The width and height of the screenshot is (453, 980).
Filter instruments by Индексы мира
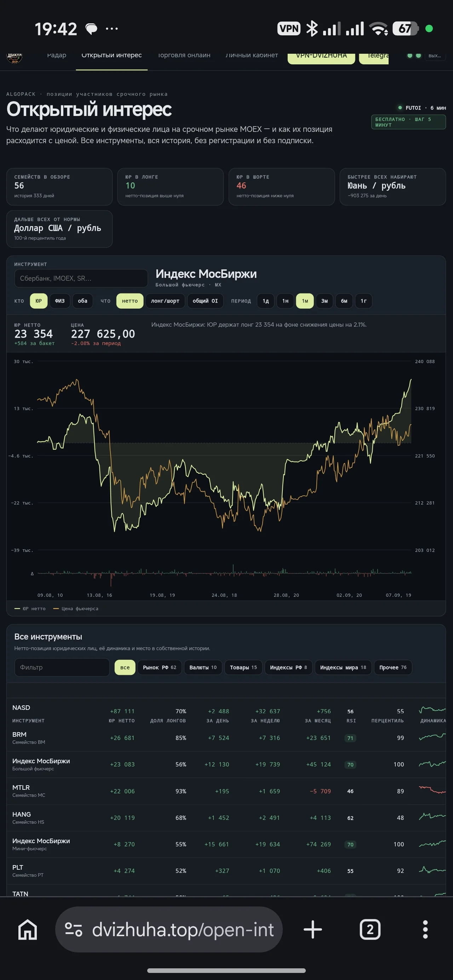(x=343, y=667)
